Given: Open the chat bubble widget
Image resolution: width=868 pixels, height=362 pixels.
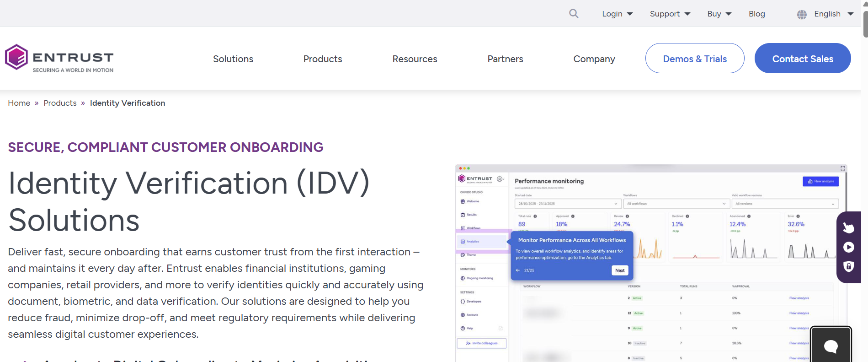Looking at the screenshot, I should click(831, 346).
